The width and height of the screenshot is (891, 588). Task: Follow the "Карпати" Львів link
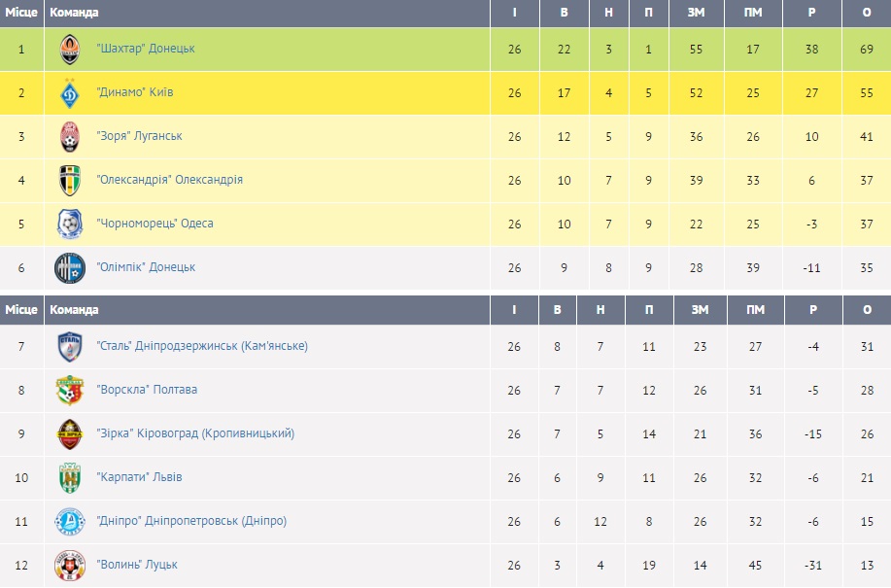pos(139,477)
